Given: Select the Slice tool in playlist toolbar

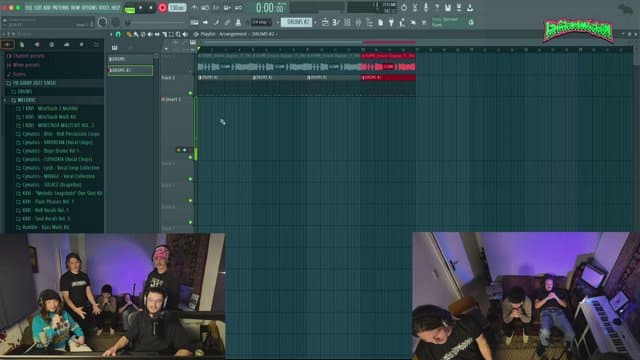Looking at the screenshot, I should pyautogui.click(x=164, y=35).
